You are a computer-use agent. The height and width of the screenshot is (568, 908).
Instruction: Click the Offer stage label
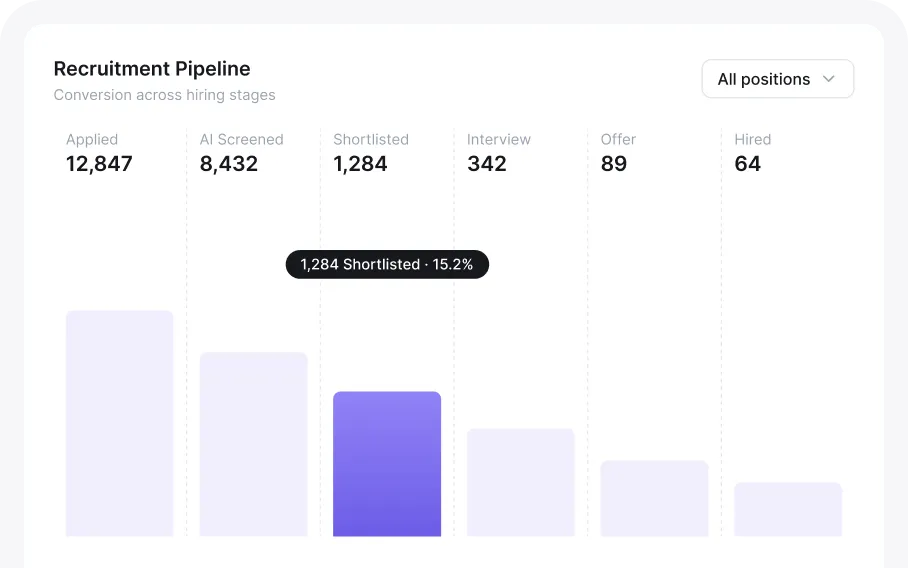[618, 140]
